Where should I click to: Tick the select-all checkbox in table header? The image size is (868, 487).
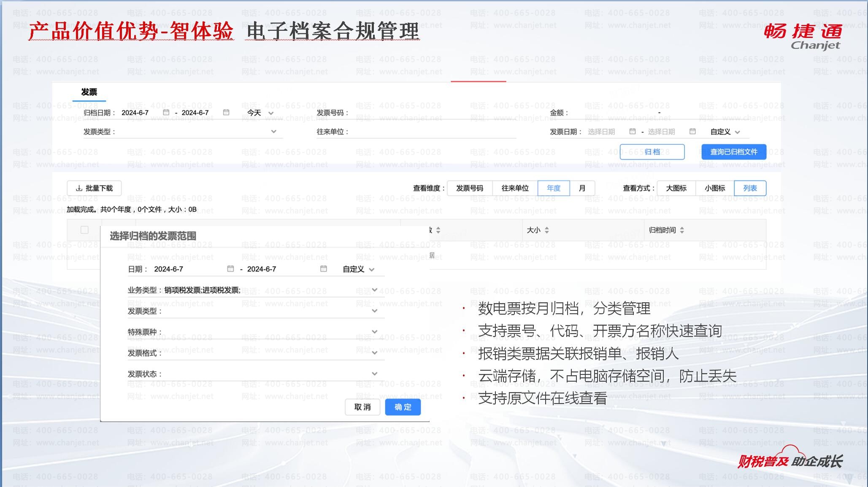(84, 230)
